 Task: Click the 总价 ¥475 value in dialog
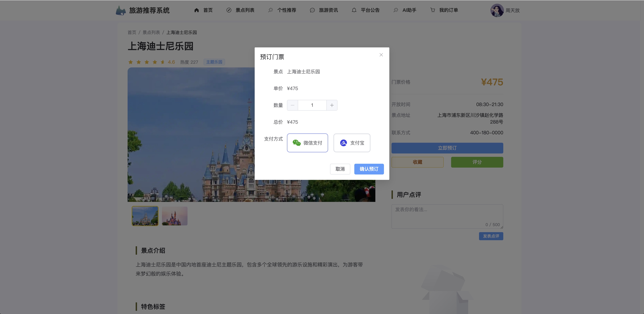(292, 122)
